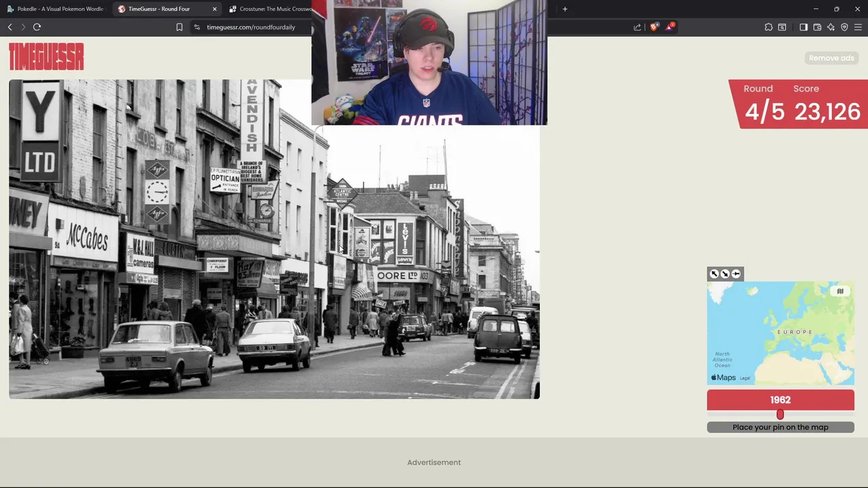Open the browser extensions puzzle icon
Screen dimensions: 868x488
click(768, 27)
